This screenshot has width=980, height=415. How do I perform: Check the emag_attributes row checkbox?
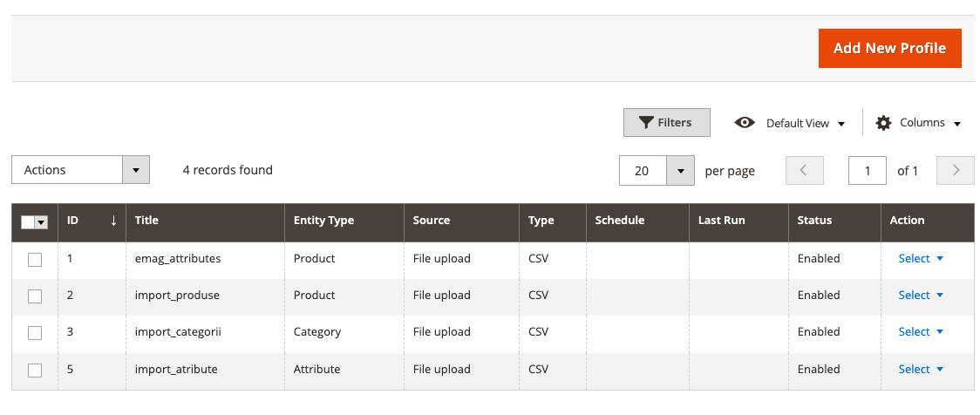(x=35, y=260)
